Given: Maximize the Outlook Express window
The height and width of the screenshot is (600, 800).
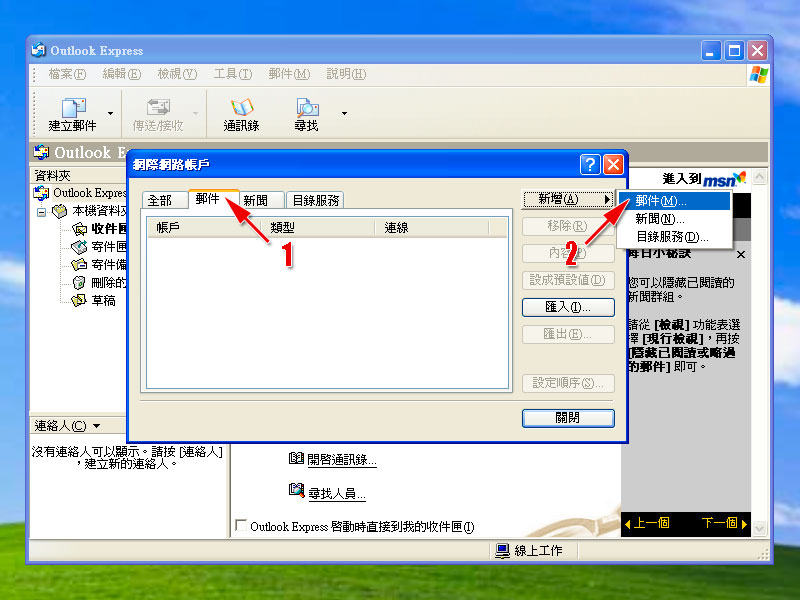Looking at the screenshot, I should (x=734, y=51).
